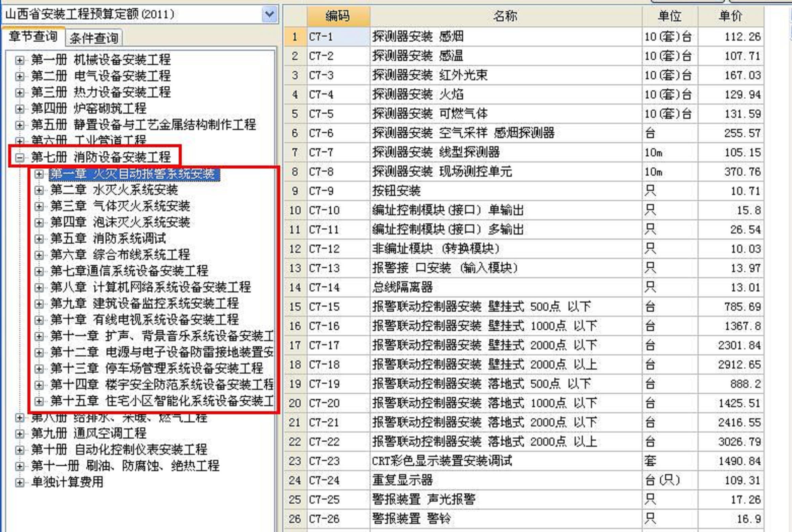This screenshot has height=532, width=792.
Task: Select row 探测器安装 现场测控单元
Action: (524, 172)
